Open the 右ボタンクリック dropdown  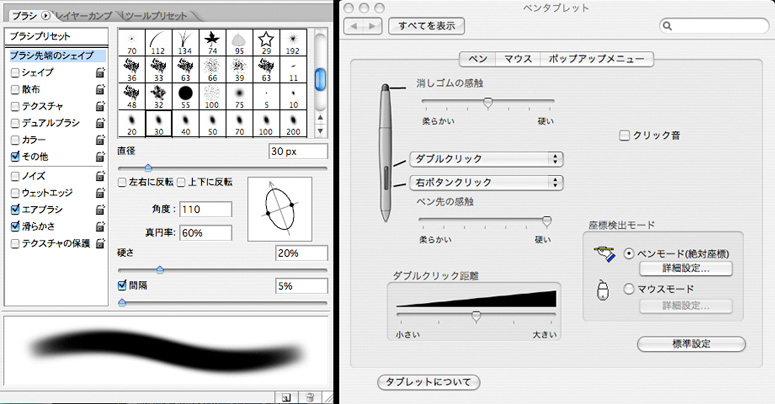[485, 182]
